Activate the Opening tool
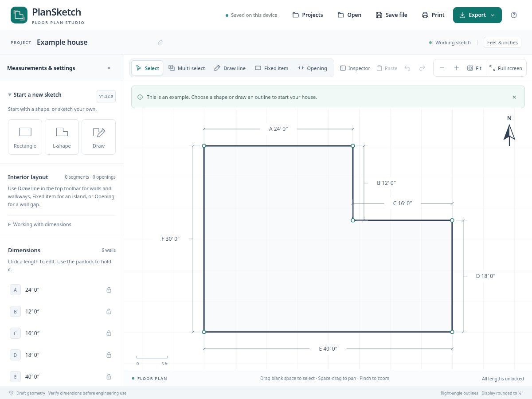 point(313,68)
